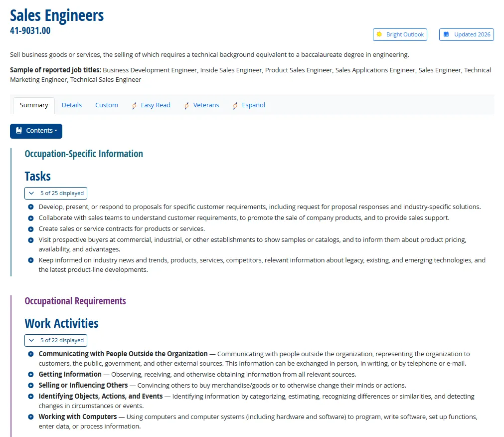Click plus icon beside Identifying Objects, Actions, and Events
This screenshot has height=437, width=504.
pyautogui.click(x=31, y=396)
